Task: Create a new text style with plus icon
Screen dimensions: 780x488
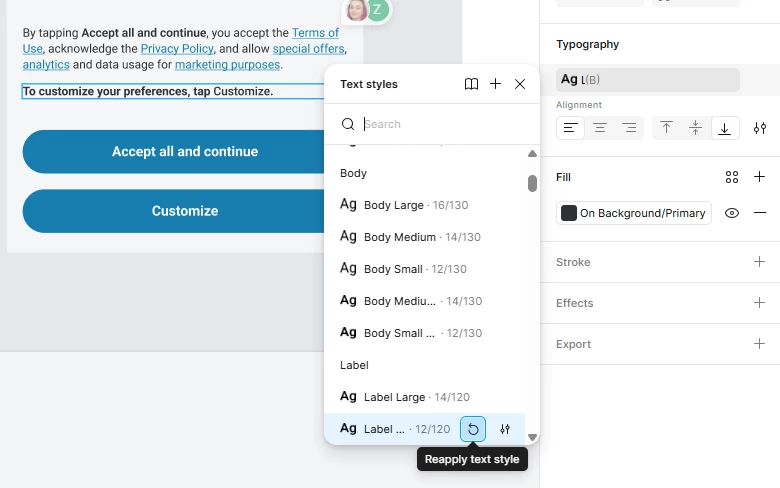Action: [x=495, y=84]
